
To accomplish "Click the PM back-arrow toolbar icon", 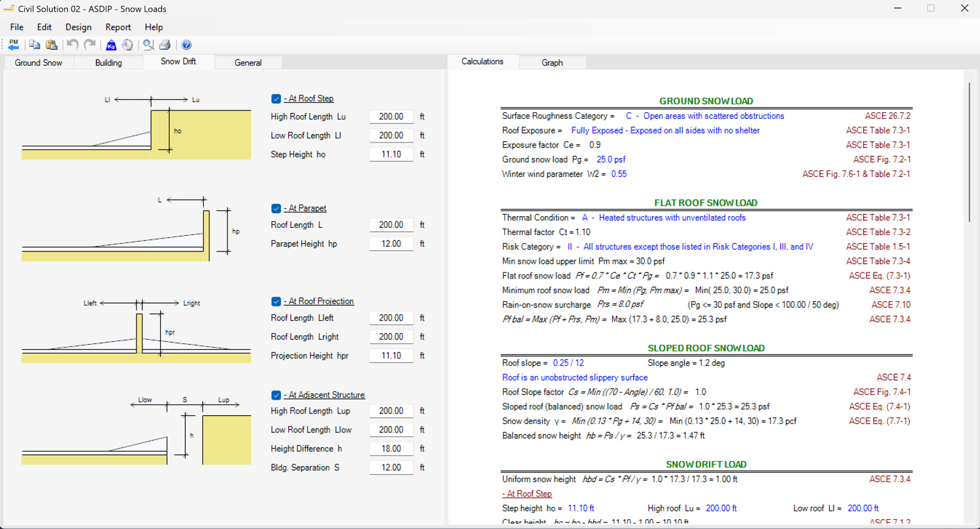I will [x=13, y=44].
